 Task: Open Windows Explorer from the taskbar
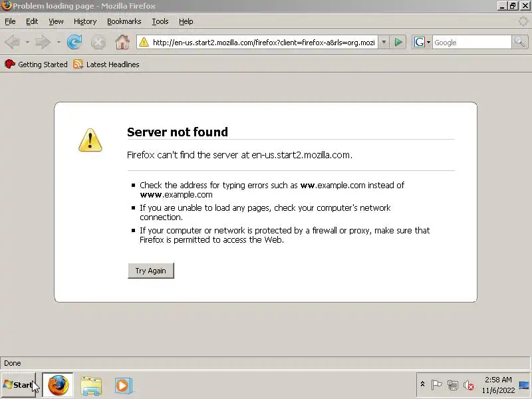91,386
